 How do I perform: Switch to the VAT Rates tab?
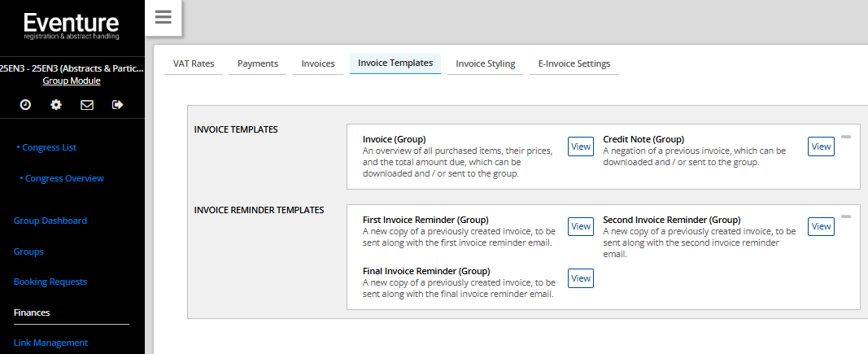pyautogui.click(x=194, y=63)
